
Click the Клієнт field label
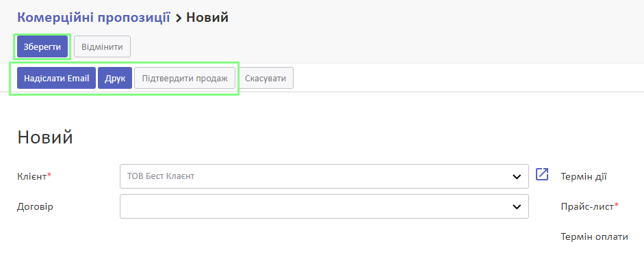34,176
